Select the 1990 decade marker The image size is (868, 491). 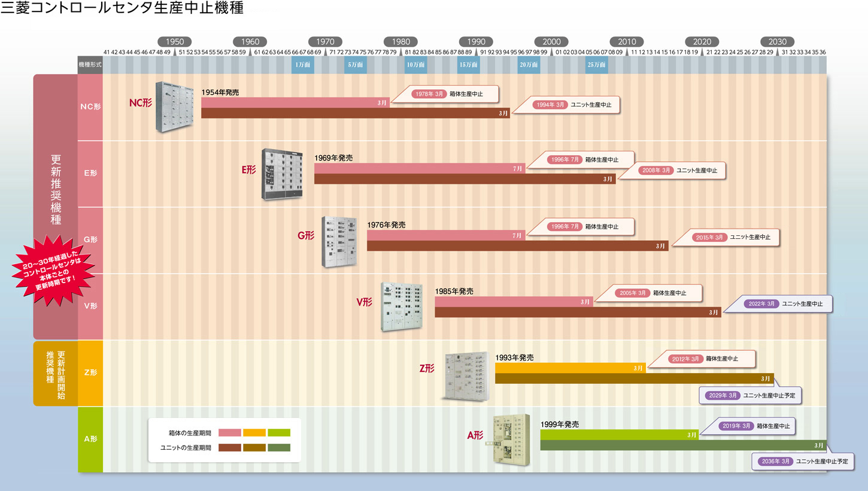pyautogui.click(x=476, y=42)
